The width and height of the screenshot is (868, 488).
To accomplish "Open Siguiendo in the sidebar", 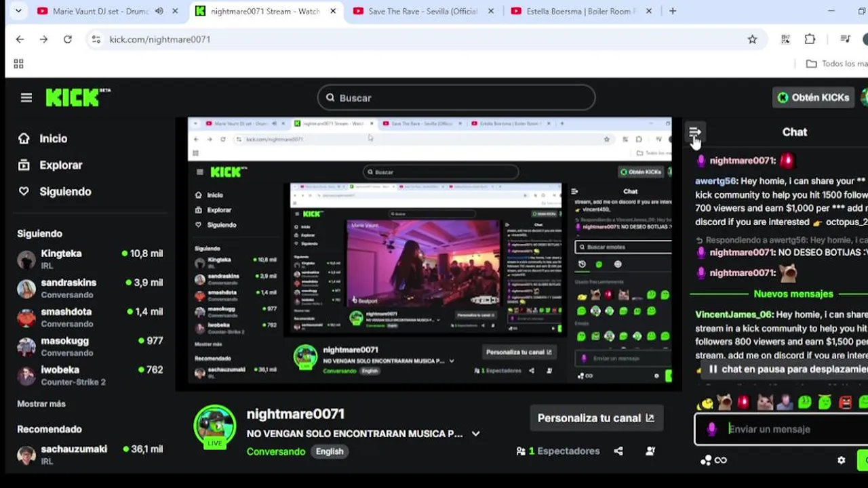I will point(65,192).
